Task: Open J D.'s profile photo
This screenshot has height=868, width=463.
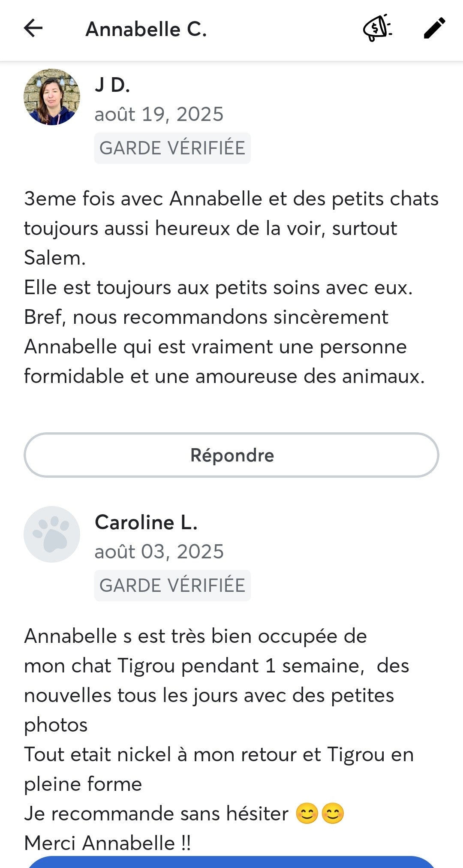Action: [52, 97]
